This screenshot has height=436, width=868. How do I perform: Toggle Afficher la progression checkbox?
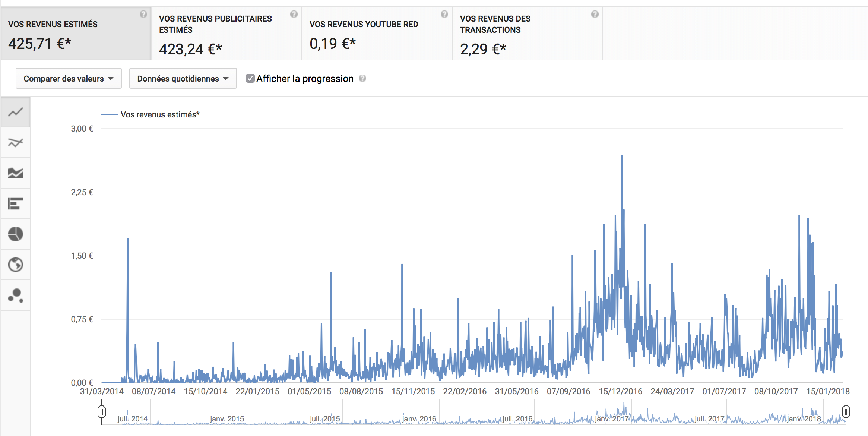pyautogui.click(x=250, y=78)
